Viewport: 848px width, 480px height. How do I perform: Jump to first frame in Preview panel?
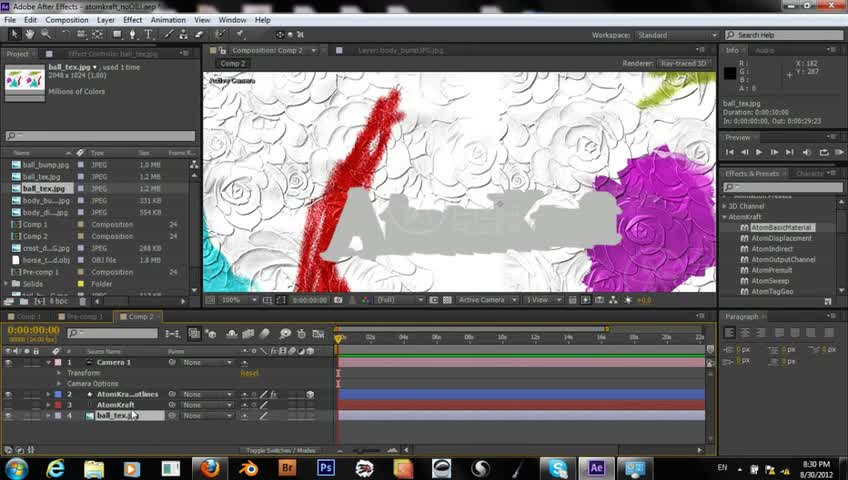pos(730,152)
